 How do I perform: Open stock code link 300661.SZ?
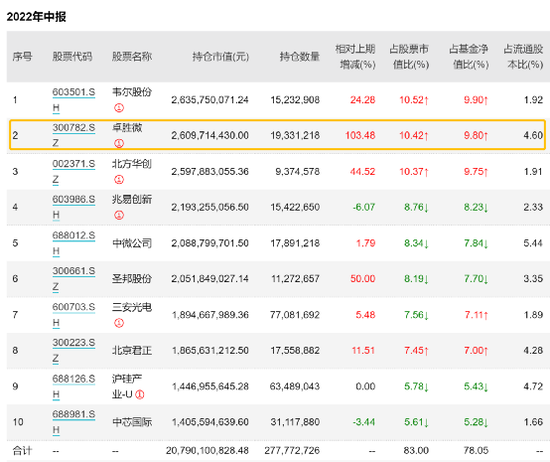(x=74, y=279)
